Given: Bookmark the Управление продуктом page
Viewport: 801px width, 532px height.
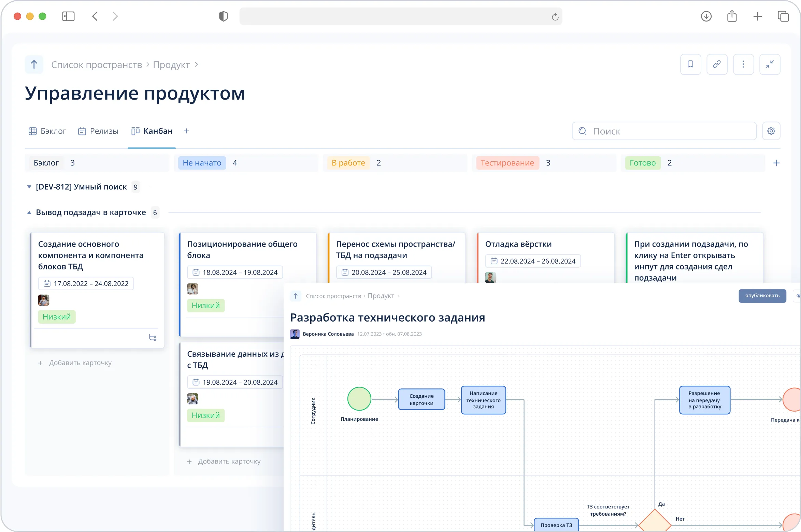Looking at the screenshot, I should (690, 64).
